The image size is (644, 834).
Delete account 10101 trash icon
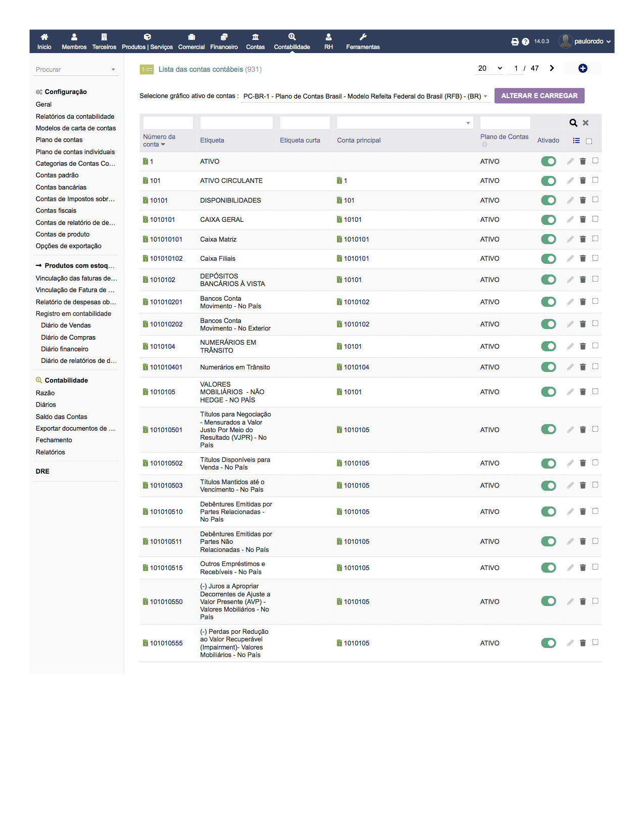(x=582, y=200)
